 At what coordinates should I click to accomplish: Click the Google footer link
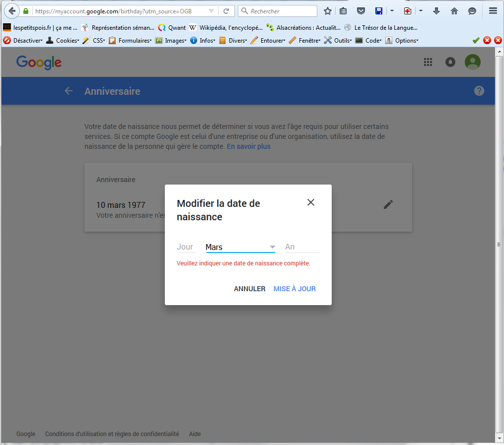[26, 434]
